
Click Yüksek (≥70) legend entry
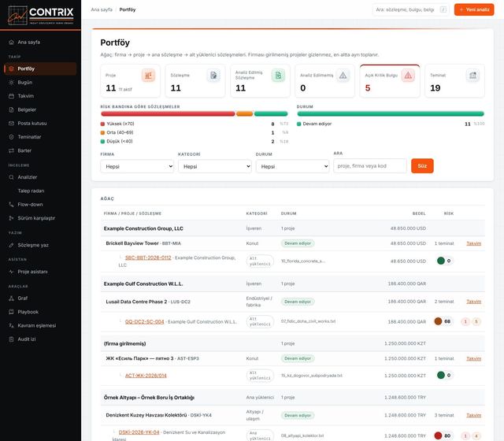coord(117,124)
